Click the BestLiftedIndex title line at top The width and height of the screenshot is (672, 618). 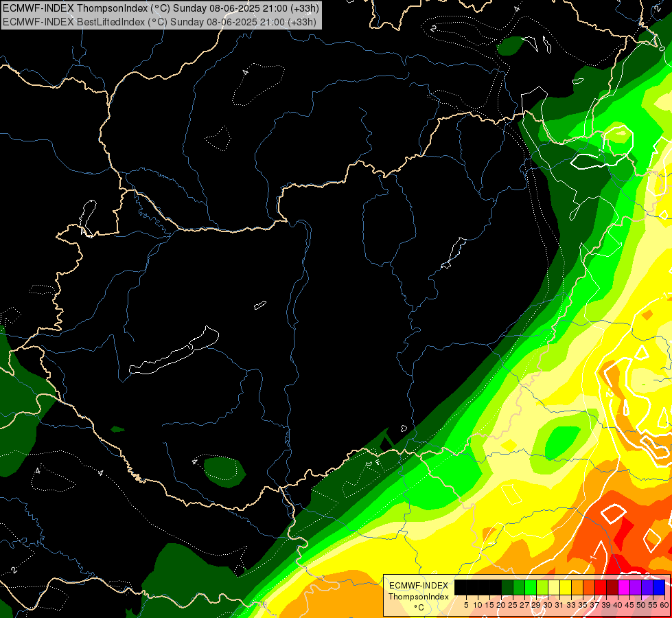coord(159,21)
